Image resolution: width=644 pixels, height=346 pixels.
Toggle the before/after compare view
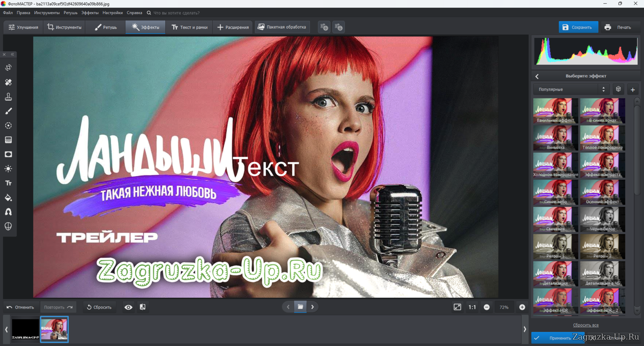click(143, 307)
